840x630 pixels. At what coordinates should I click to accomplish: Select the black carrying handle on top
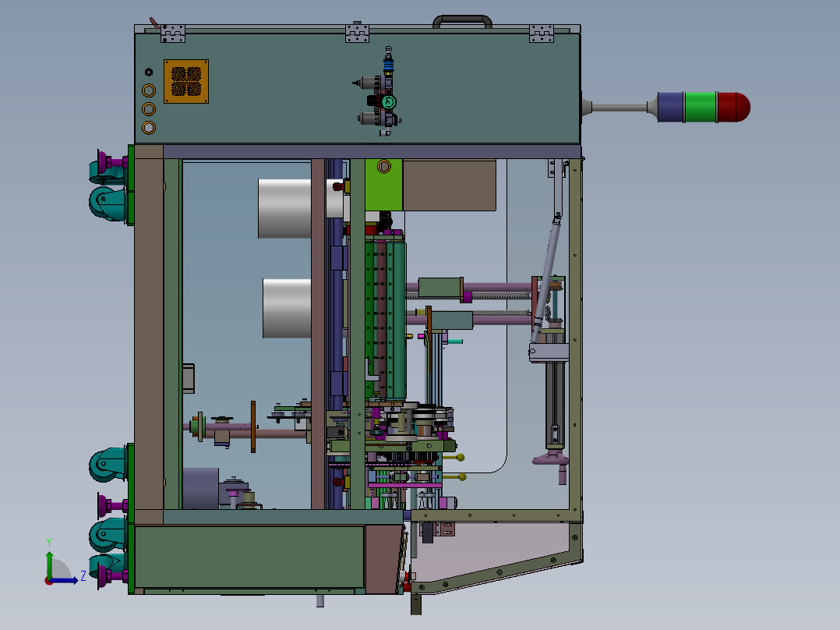tap(462, 21)
